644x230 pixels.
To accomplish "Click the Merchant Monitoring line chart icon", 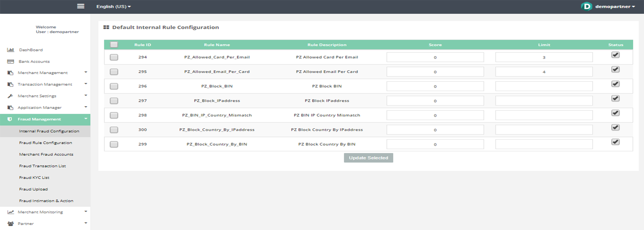I will coord(10,212).
